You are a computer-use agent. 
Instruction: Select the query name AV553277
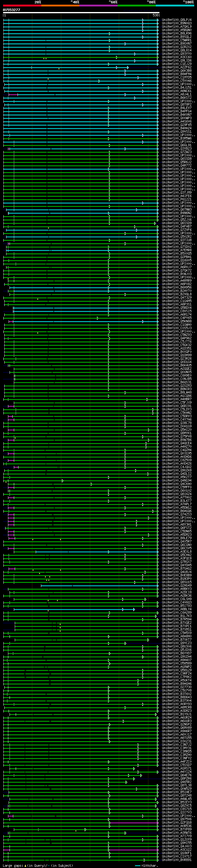tap(11, 10)
